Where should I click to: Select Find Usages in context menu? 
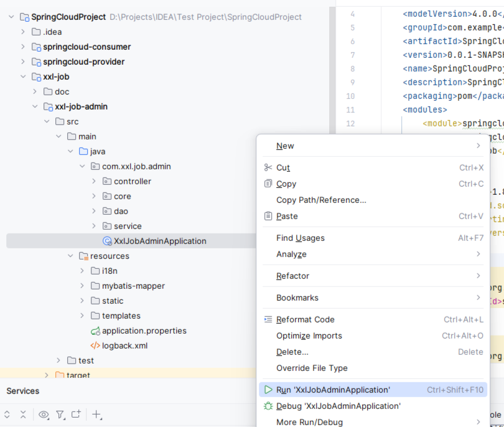(x=373, y=238)
